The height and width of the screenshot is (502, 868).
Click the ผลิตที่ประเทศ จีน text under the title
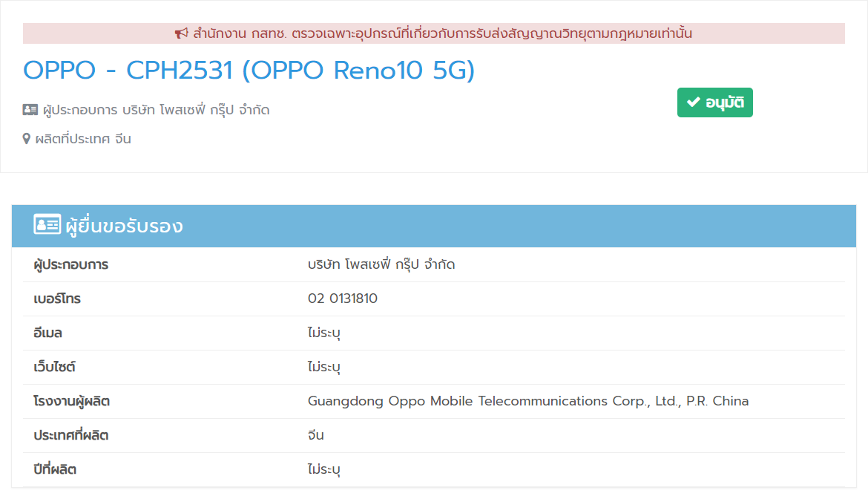click(83, 139)
